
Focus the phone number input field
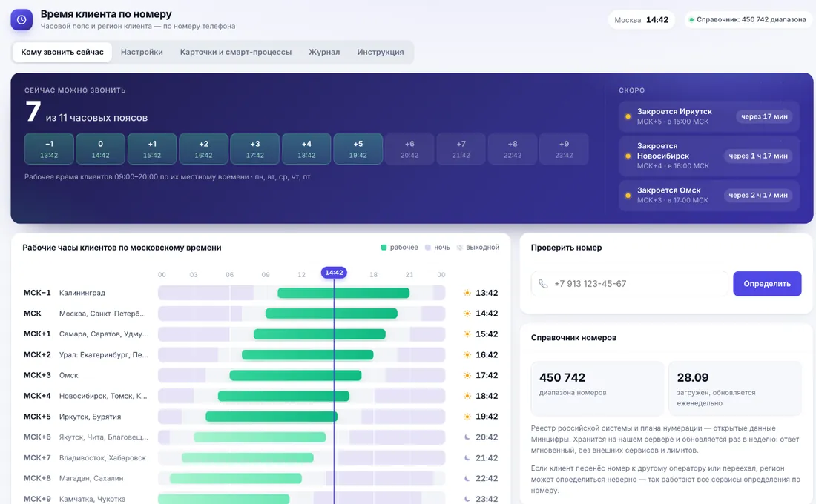click(x=630, y=284)
